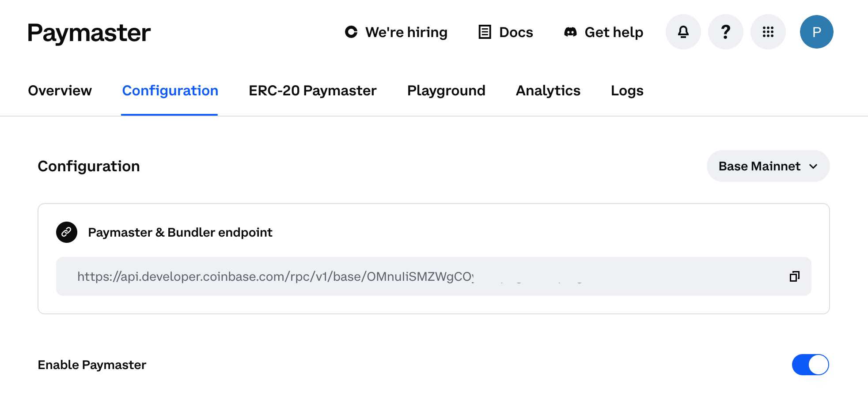Click the Configuration section heading

(89, 166)
